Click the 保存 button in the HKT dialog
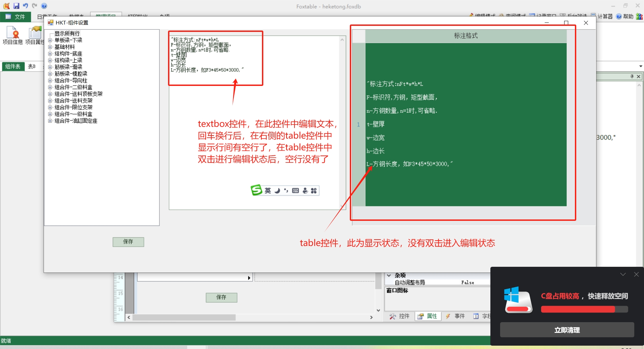 pos(128,242)
